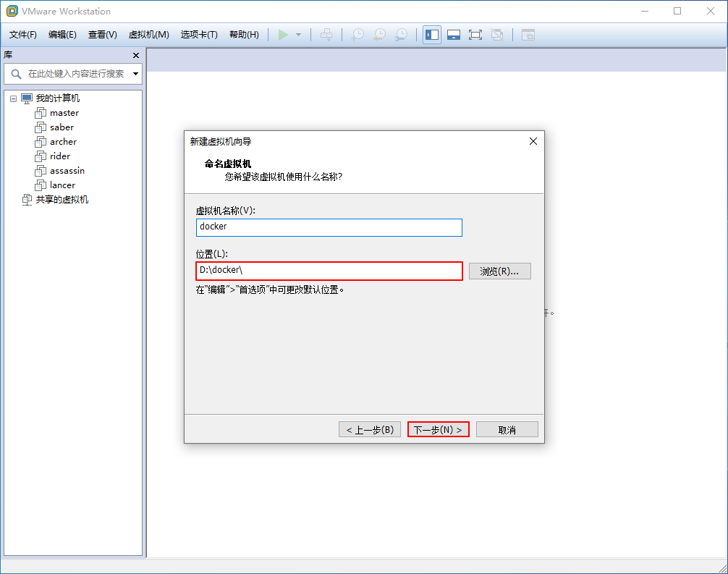Open the snapshot manager wrench icon
The height and width of the screenshot is (574, 728).
click(x=401, y=35)
